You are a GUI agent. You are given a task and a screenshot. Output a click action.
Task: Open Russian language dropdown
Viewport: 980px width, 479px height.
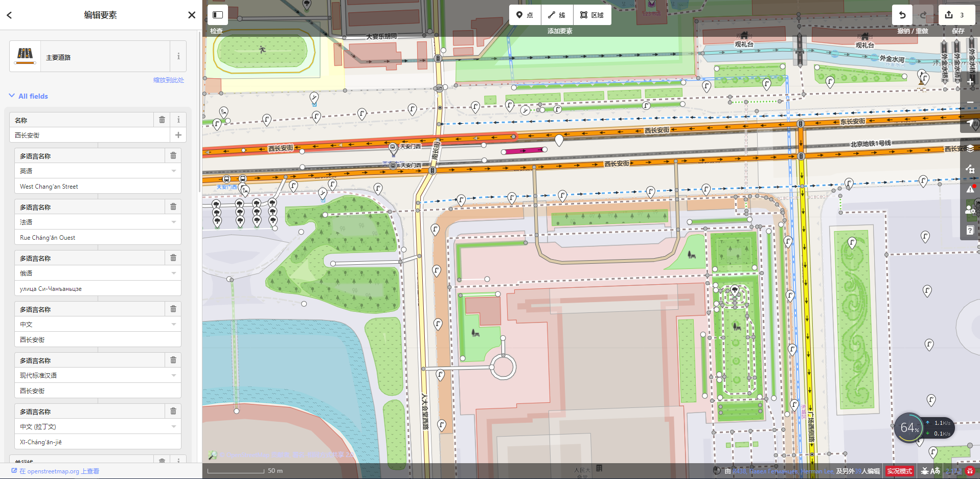pyautogui.click(x=98, y=273)
